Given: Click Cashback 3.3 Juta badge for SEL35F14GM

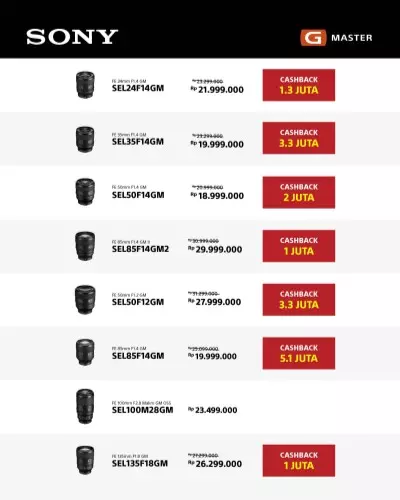Looking at the screenshot, I should click(x=299, y=138).
